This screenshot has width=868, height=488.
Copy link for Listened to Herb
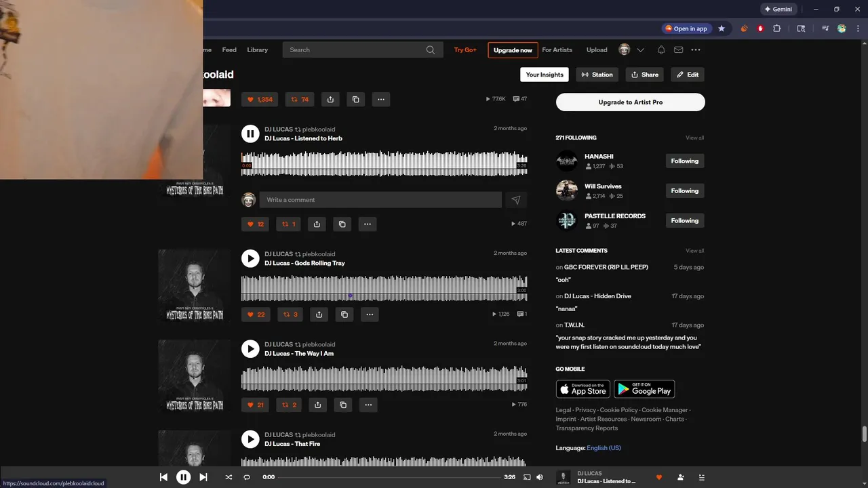click(342, 224)
